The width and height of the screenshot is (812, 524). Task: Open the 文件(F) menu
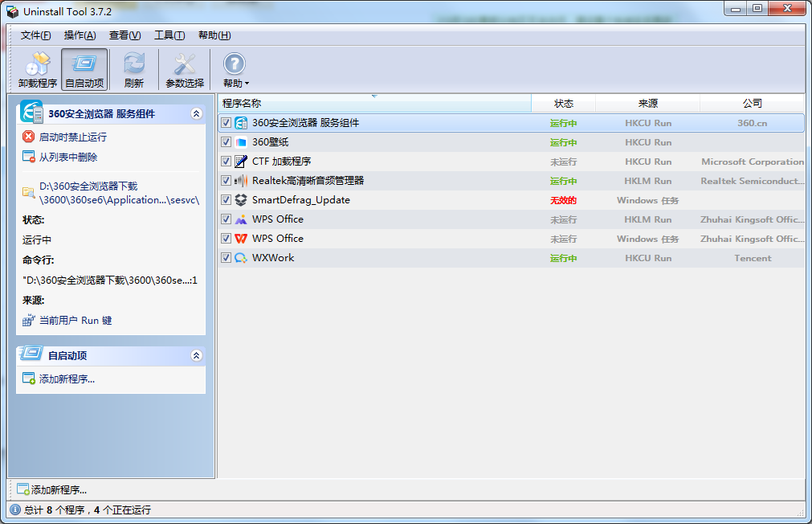click(x=35, y=35)
